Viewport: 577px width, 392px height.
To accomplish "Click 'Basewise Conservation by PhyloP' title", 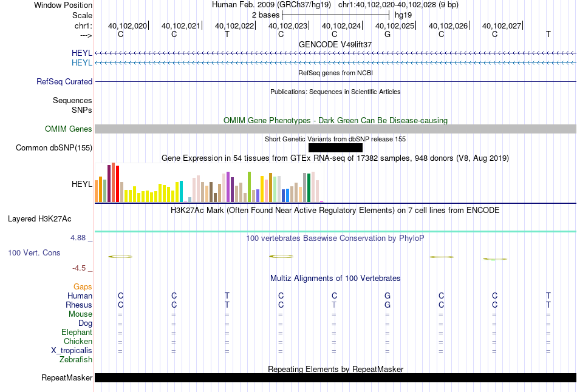I will click(x=335, y=238).
